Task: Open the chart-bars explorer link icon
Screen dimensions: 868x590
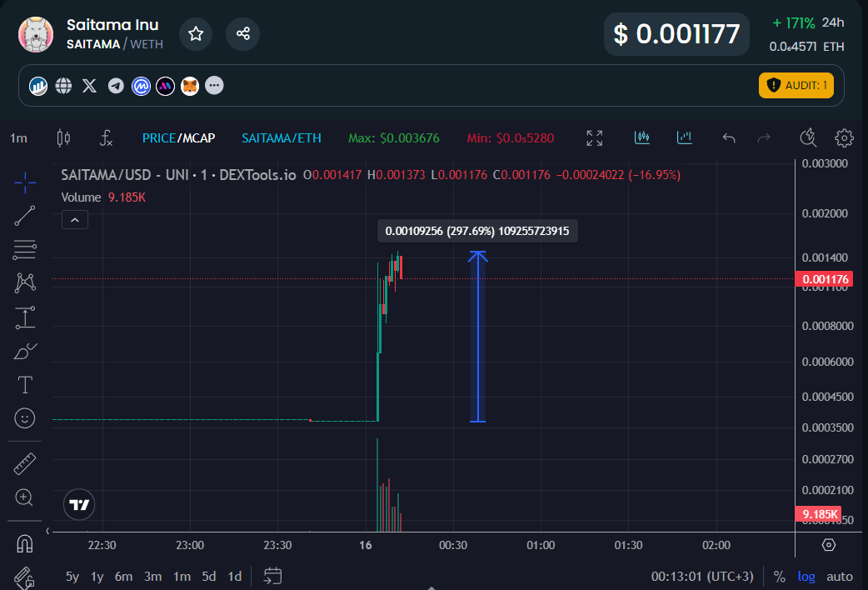Action: coord(38,86)
